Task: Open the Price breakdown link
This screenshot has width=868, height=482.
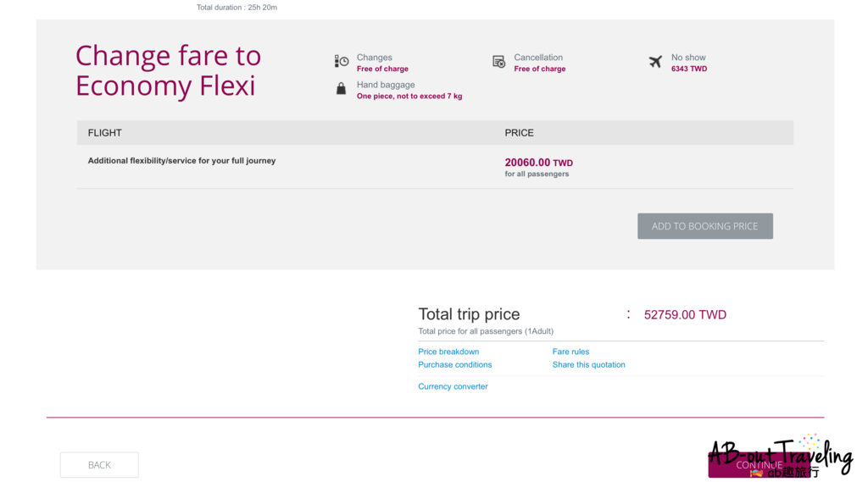Action: pos(448,352)
